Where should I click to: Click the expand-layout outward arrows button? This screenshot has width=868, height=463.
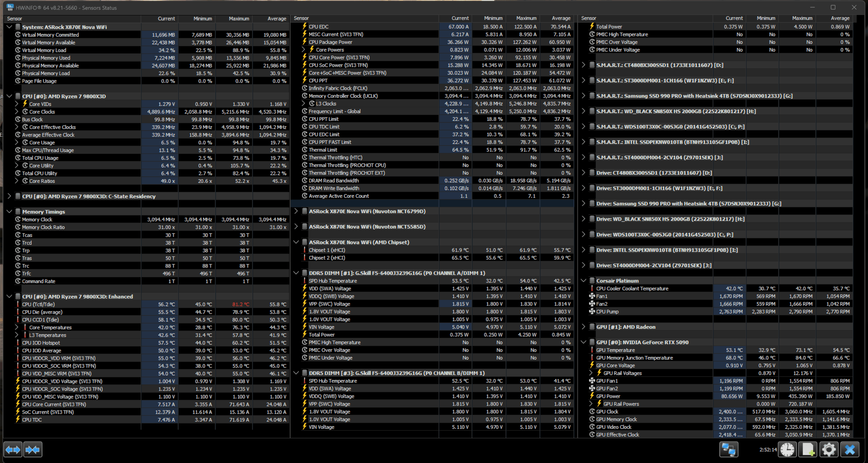point(13,450)
